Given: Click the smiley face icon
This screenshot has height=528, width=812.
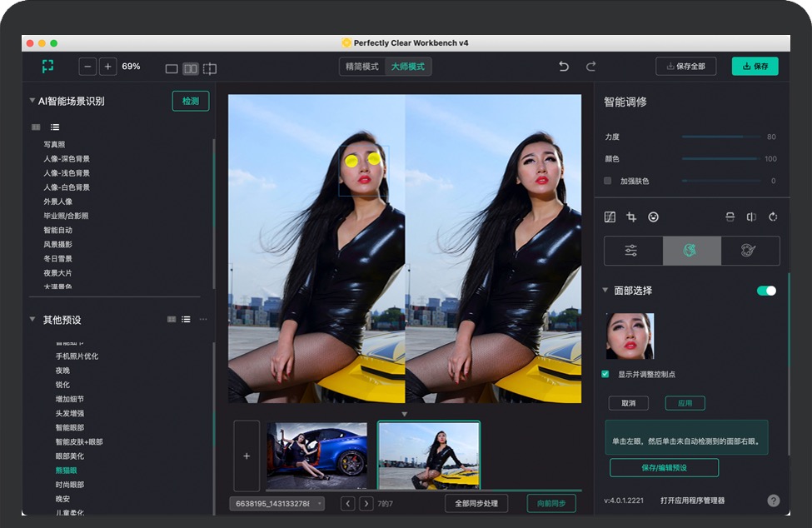Looking at the screenshot, I should pyautogui.click(x=654, y=217).
